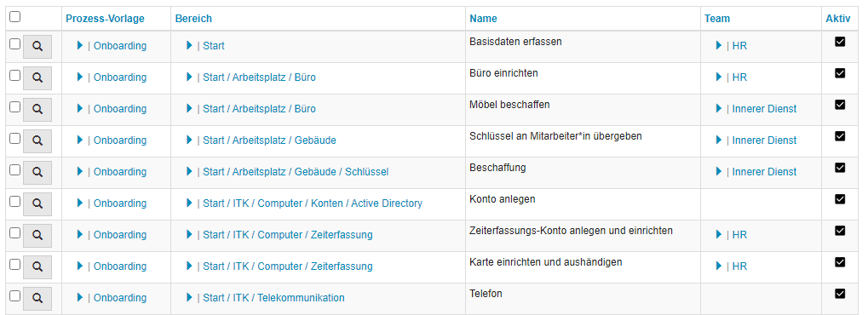Click magnifier for Karte einrichten und aushändigen
This screenshot has width=868, height=315.
pyautogui.click(x=37, y=266)
